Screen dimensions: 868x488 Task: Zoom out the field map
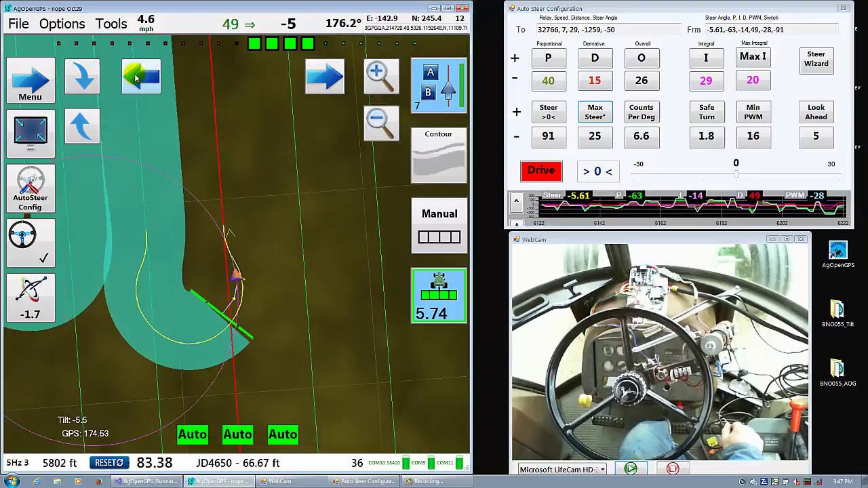pos(381,123)
